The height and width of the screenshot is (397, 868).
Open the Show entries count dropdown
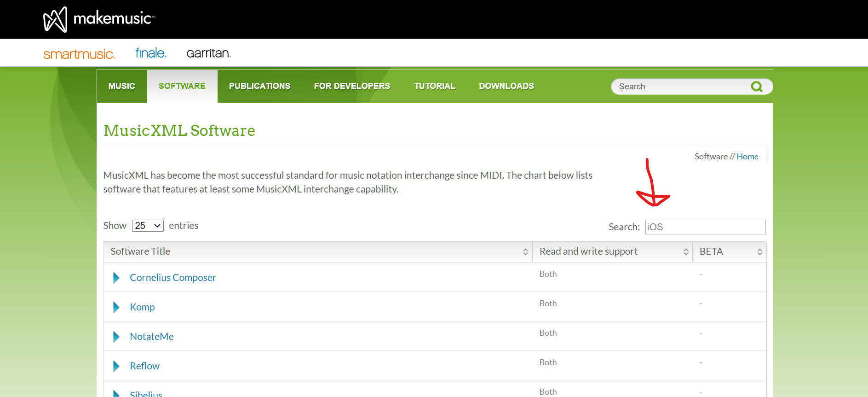point(148,226)
